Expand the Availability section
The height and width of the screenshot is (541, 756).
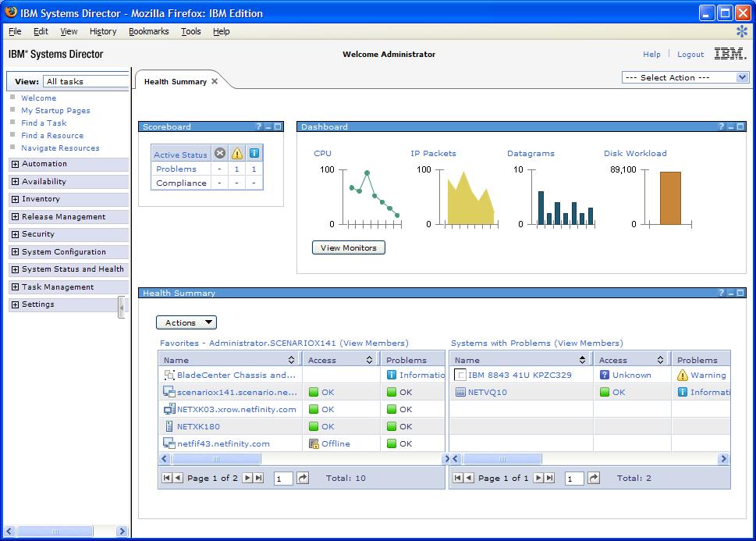[16, 181]
